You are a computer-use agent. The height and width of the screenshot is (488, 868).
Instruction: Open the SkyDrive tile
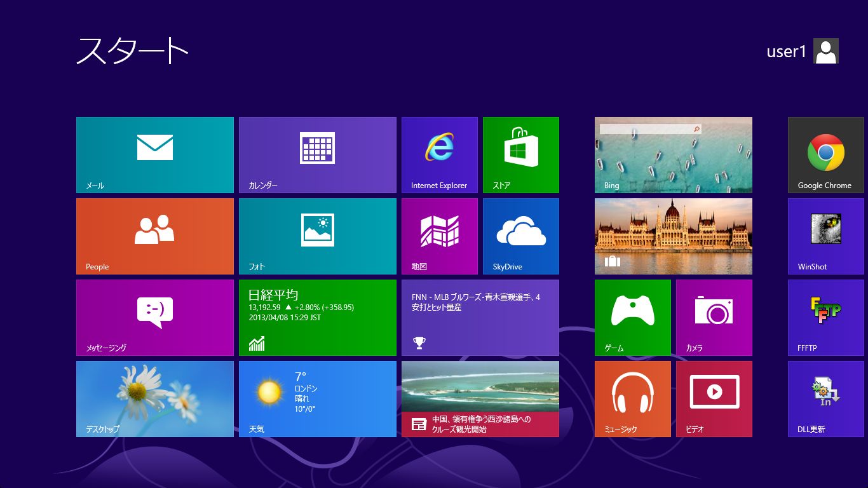point(521,236)
